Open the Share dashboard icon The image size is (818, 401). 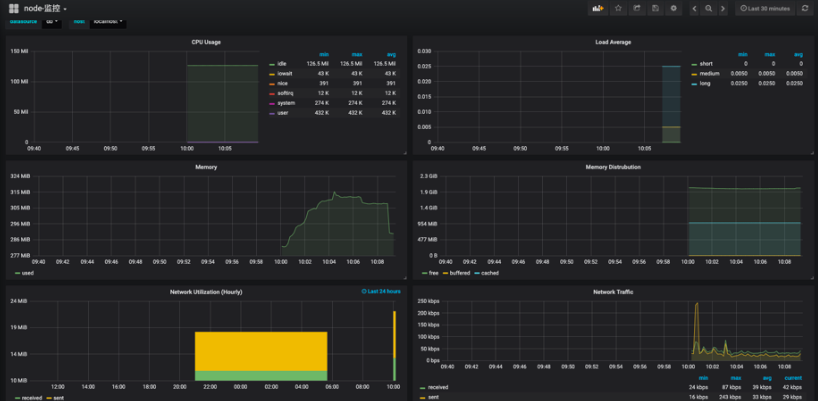[x=636, y=8]
